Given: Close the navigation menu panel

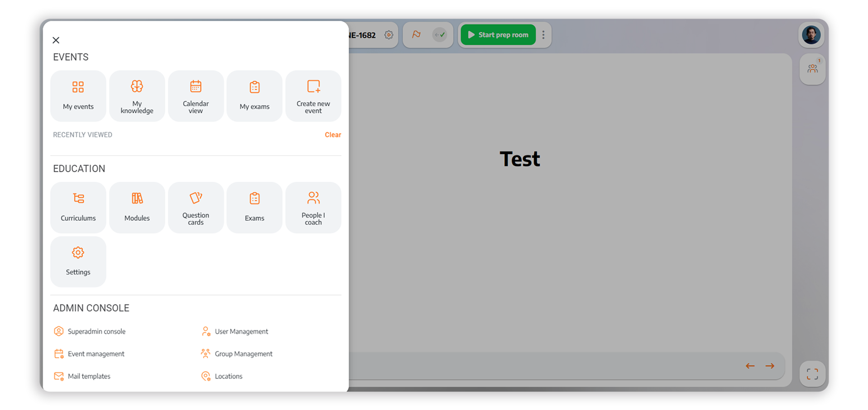Looking at the screenshot, I should point(56,40).
